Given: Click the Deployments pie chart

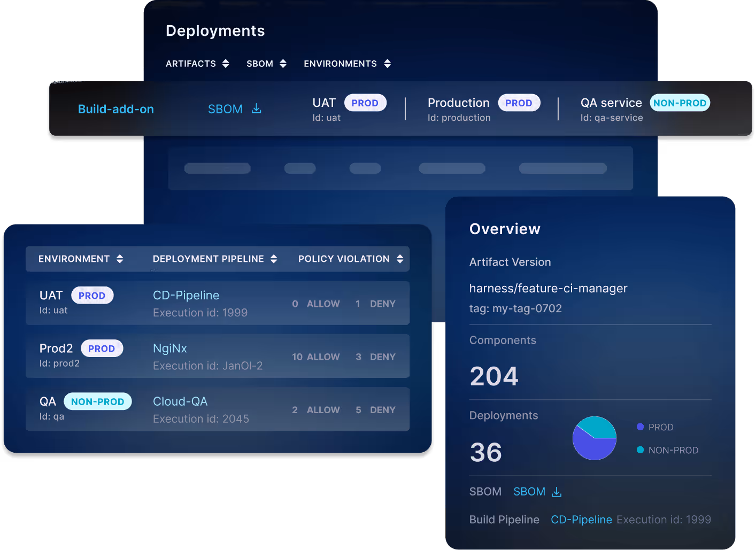Looking at the screenshot, I should (x=595, y=438).
